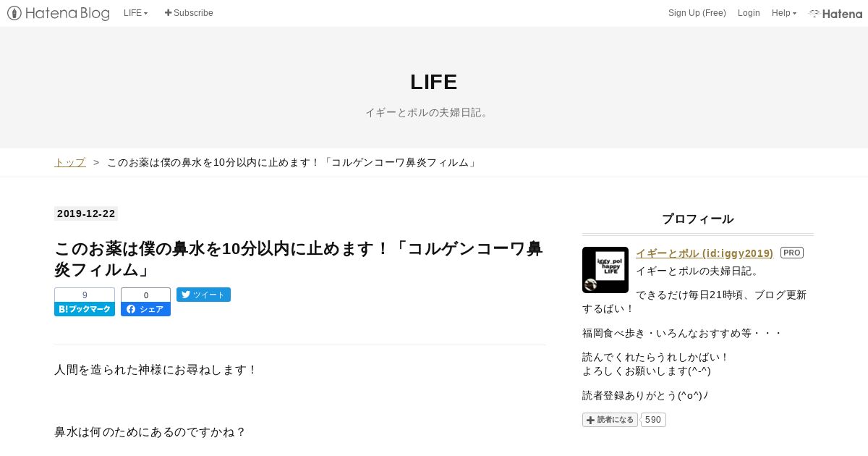Open the LIFE blog title header

[x=434, y=82]
